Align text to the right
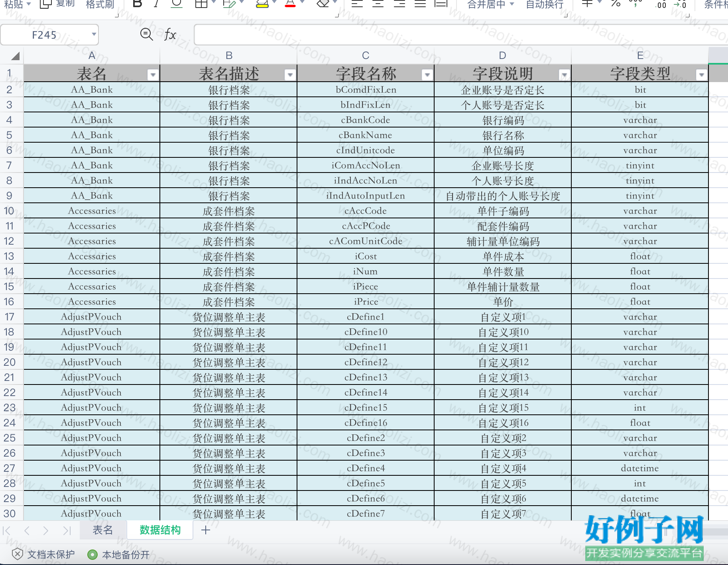The width and height of the screenshot is (728, 565). click(399, 4)
